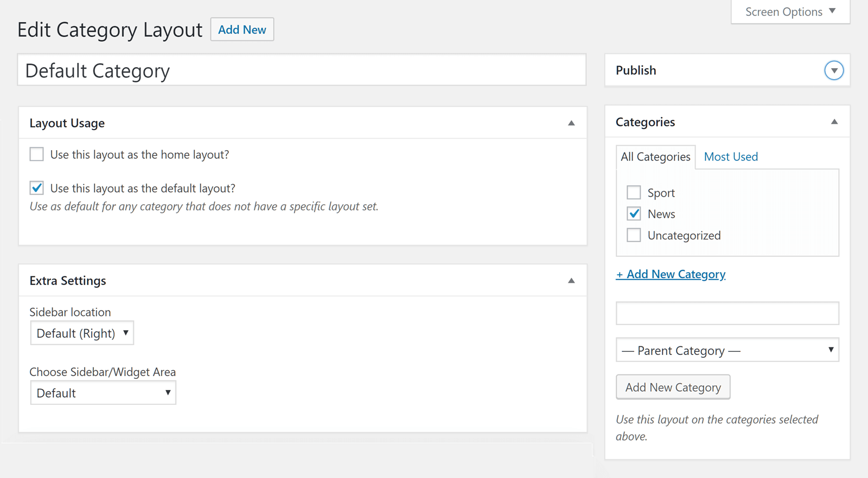868x478 pixels.
Task: Collapse the Categories panel
Action: 834,122
